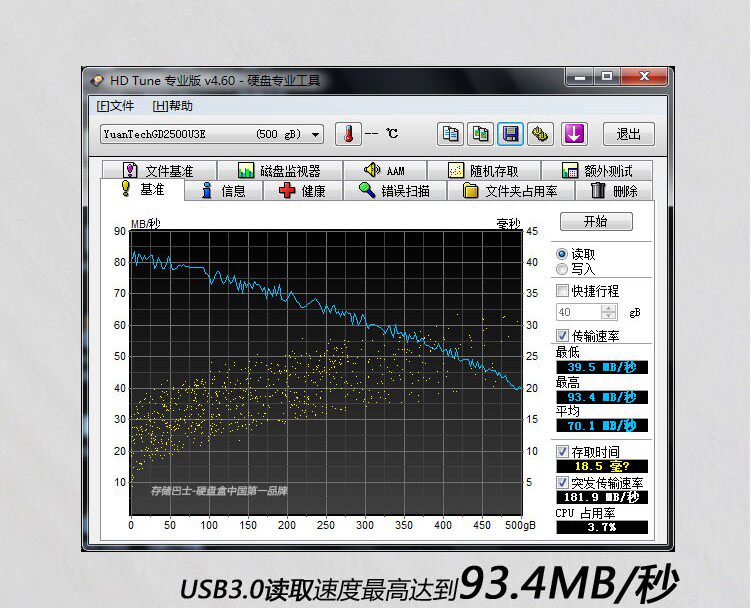The width and height of the screenshot is (751, 608).
Task: Click the save screenshot floppy disk icon
Action: [x=511, y=134]
